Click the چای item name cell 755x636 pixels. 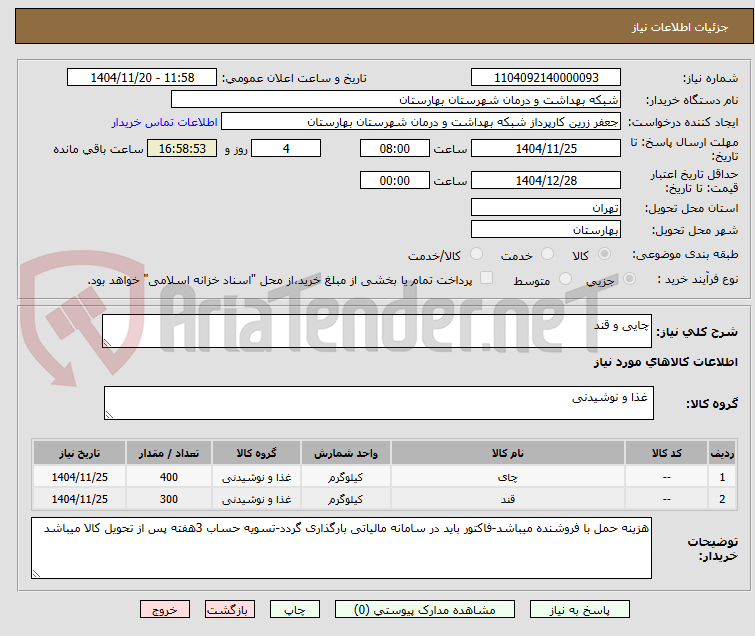pyautogui.click(x=508, y=477)
